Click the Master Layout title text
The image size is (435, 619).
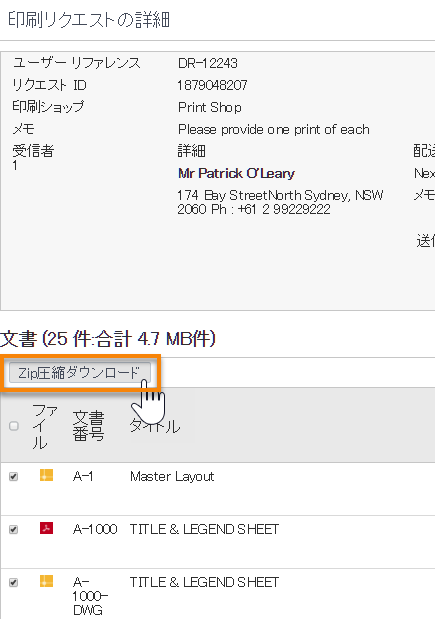(x=172, y=476)
